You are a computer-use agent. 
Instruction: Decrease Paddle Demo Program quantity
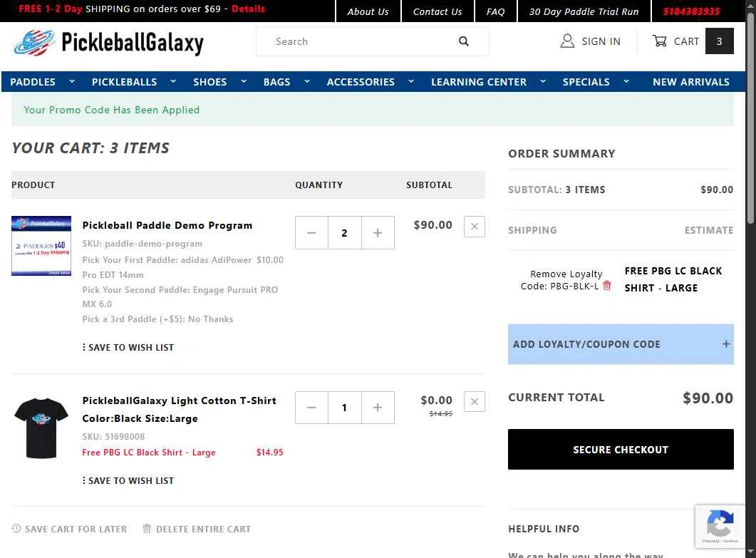tap(311, 233)
